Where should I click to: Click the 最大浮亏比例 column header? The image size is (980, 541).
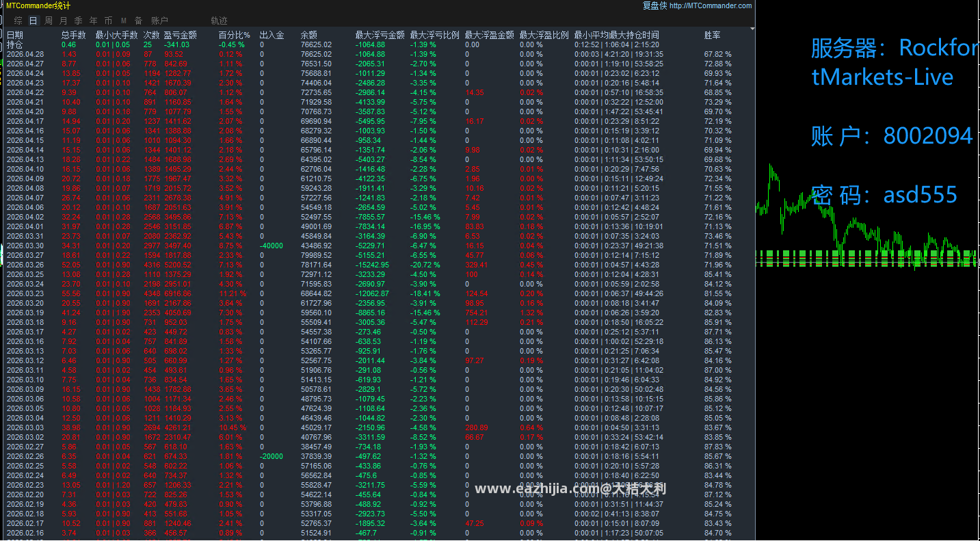point(435,35)
